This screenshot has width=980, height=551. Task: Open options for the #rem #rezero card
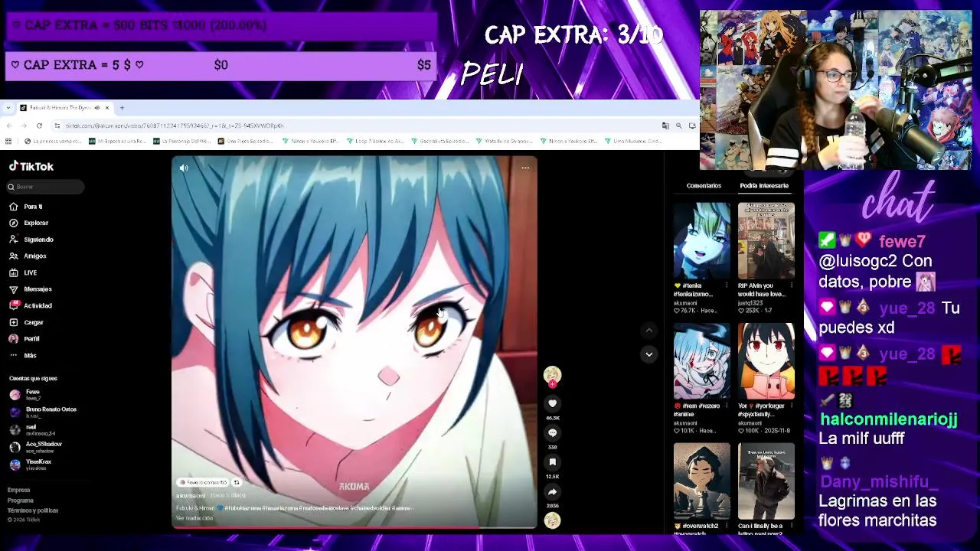pos(727,406)
